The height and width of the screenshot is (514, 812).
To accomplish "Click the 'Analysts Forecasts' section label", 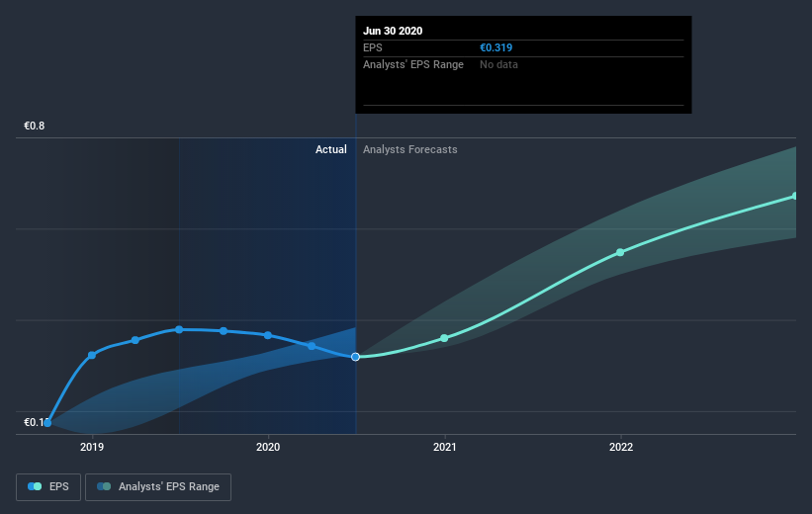I will coord(410,149).
